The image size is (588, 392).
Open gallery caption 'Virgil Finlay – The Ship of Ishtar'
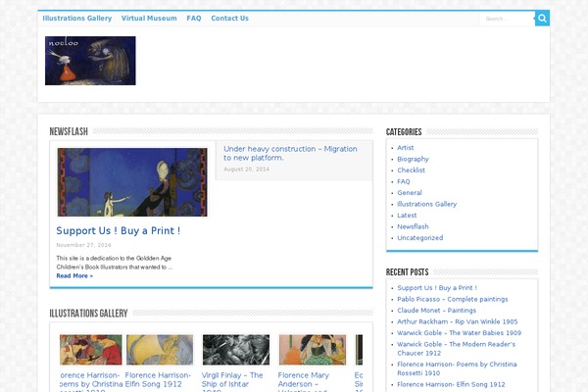pyautogui.click(x=232, y=381)
